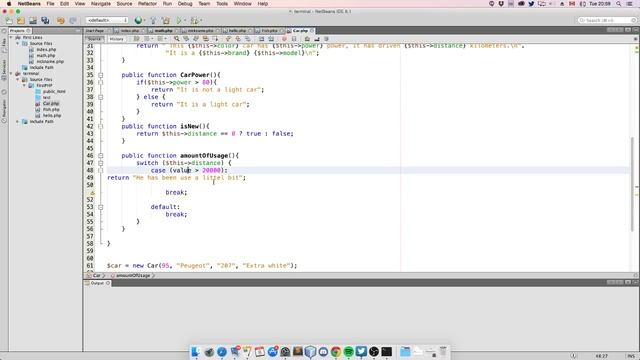This screenshot has width=640, height=360.
Task: Click the editor Find Selection magnifier icon
Action: click(x=177, y=39)
